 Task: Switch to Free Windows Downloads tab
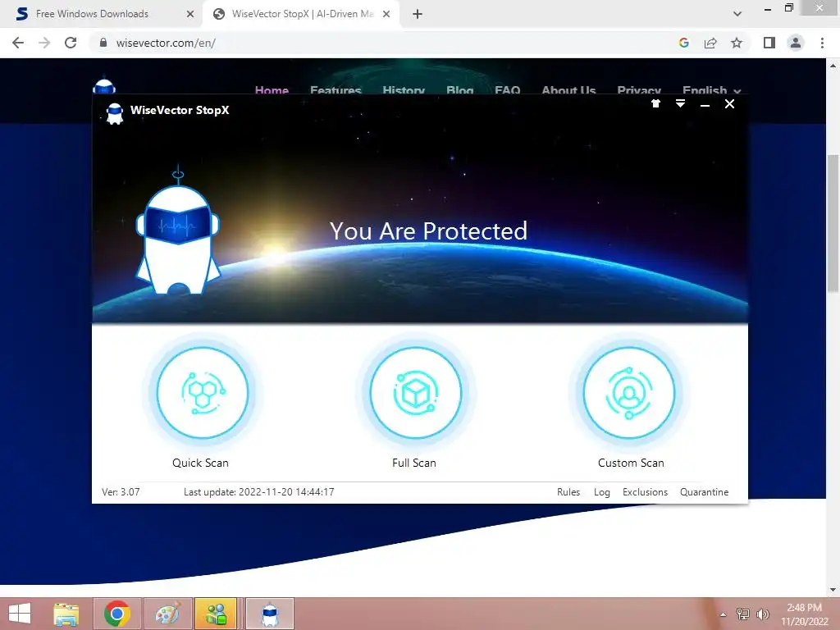pos(102,14)
